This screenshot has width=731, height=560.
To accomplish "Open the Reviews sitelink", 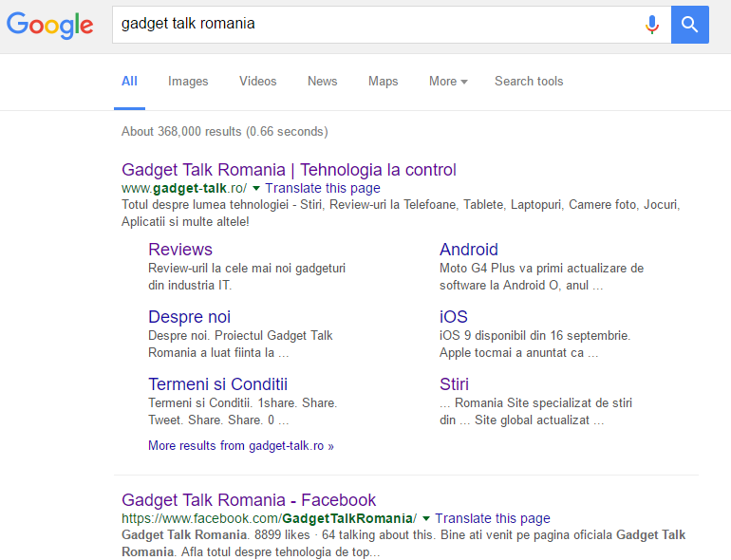I will pyautogui.click(x=180, y=250).
